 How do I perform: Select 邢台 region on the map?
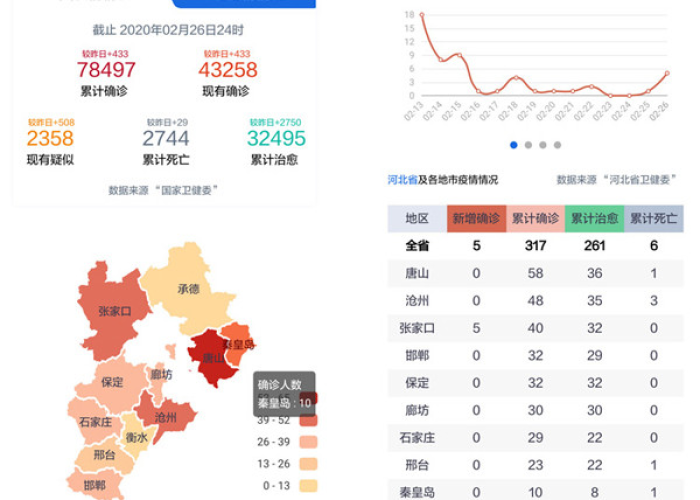coord(104,455)
